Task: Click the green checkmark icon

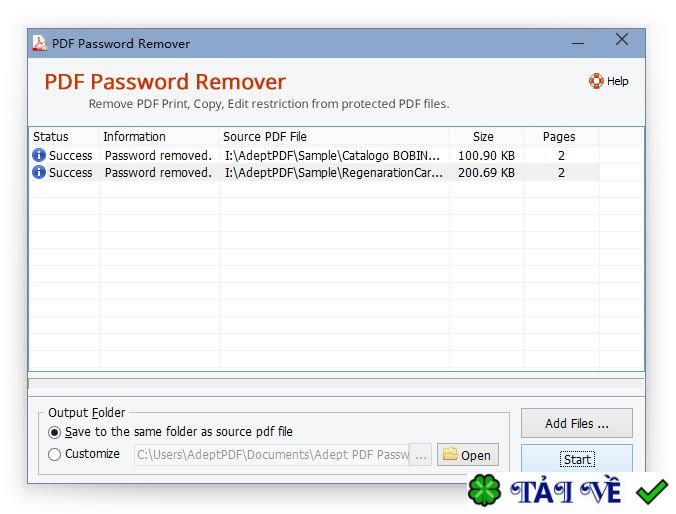Action: pos(651,491)
